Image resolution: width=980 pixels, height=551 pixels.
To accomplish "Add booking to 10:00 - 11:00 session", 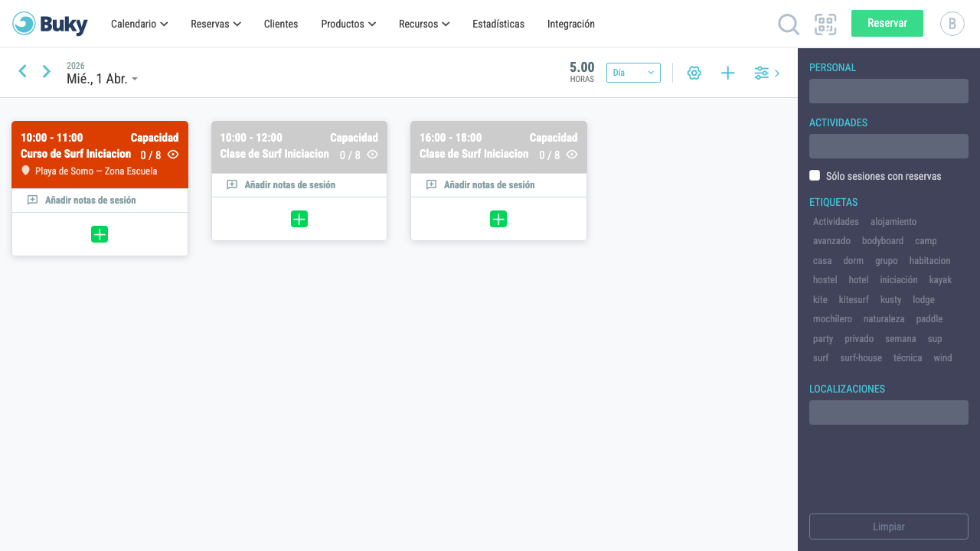I will click(x=100, y=234).
